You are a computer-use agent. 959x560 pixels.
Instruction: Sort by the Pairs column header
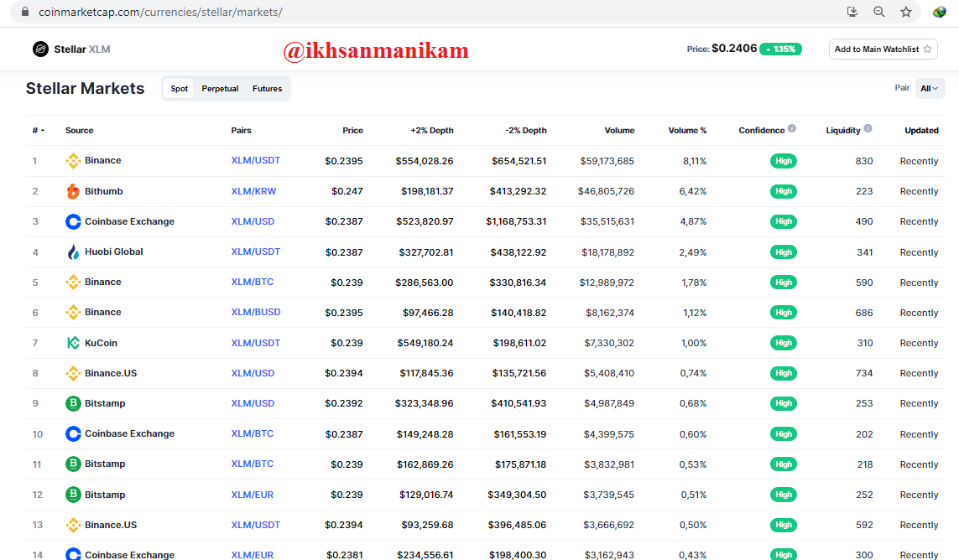tap(241, 130)
